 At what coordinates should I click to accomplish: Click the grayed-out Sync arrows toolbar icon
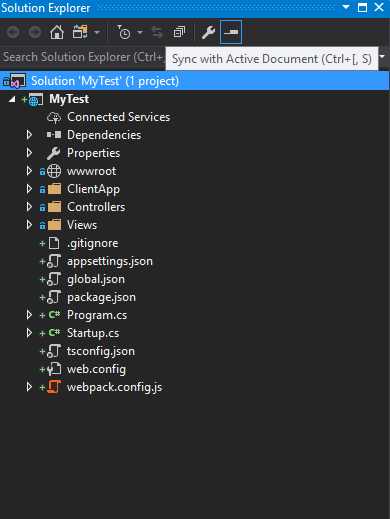pyautogui.click(x=157, y=32)
